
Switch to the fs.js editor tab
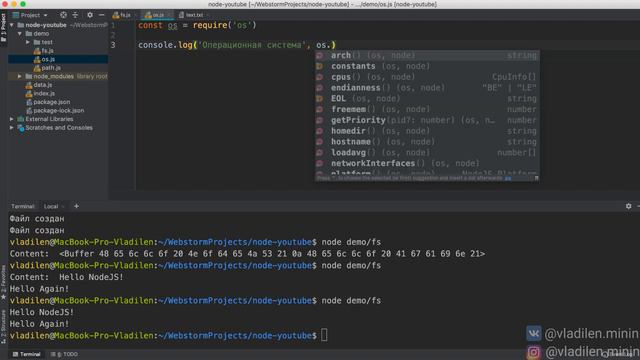click(x=122, y=15)
